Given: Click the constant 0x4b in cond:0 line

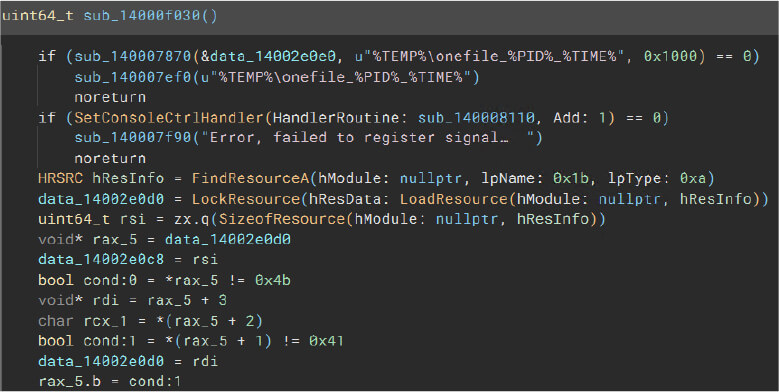Looking at the screenshot, I should pyautogui.click(x=273, y=280).
